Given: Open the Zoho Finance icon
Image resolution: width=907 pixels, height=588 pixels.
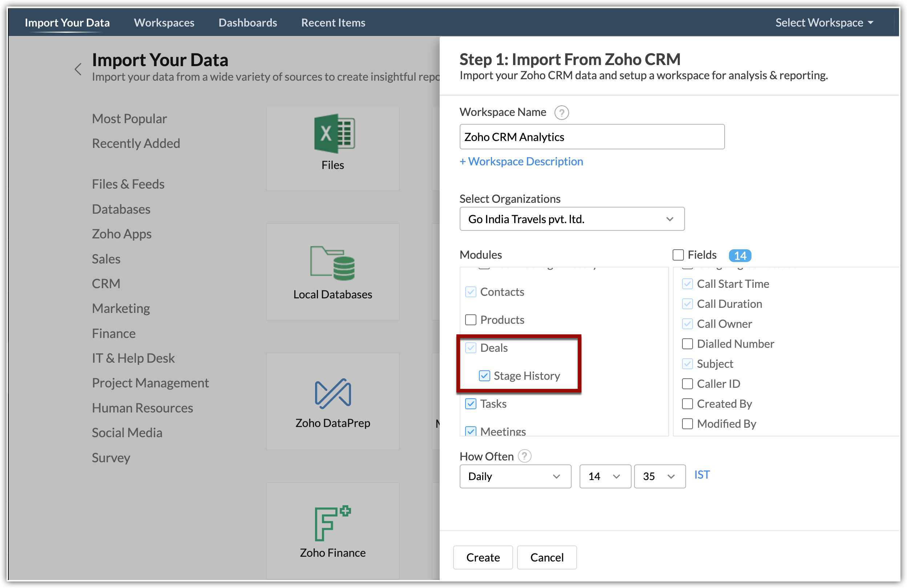Looking at the screenshot, I should 332,523.
